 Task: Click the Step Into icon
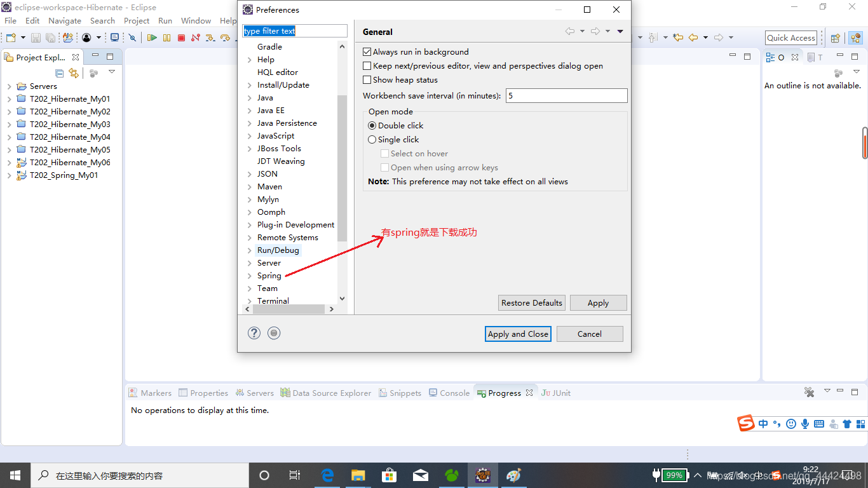210,37
